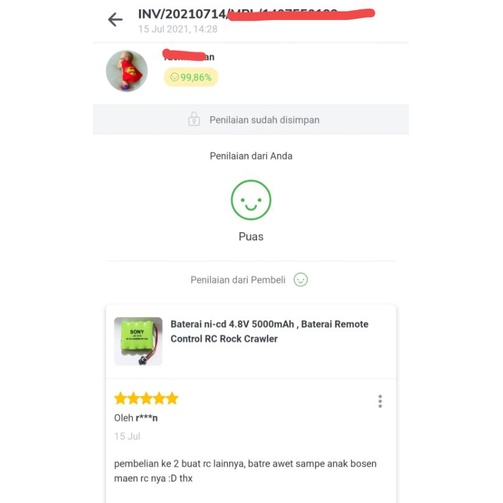Tap the small smiley beside Penilaian dari Pembeli
Screen dimensions: 503x503
pos(301,280)
